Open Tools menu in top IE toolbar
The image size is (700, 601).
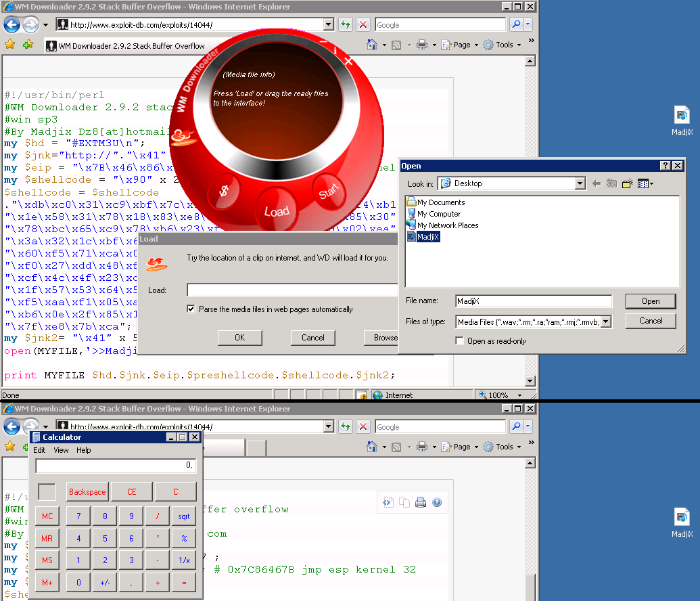pos(503,45)
